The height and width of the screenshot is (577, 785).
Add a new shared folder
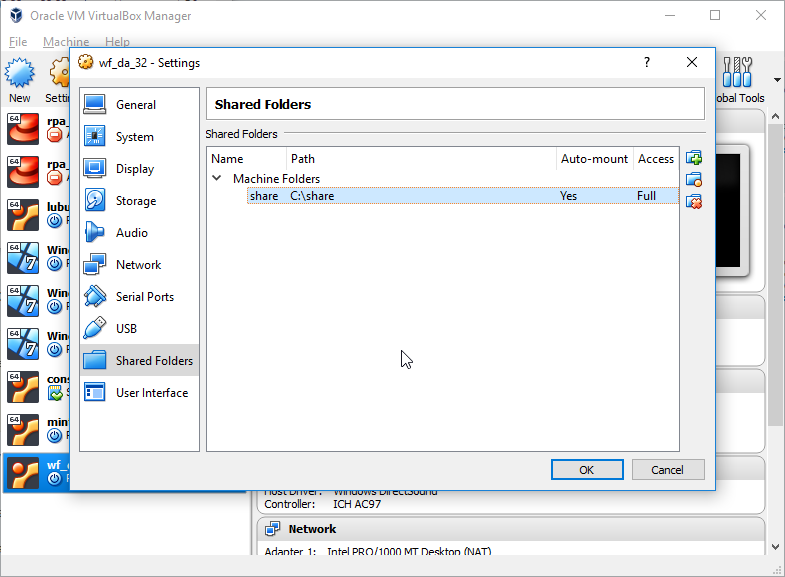(694, 158)
